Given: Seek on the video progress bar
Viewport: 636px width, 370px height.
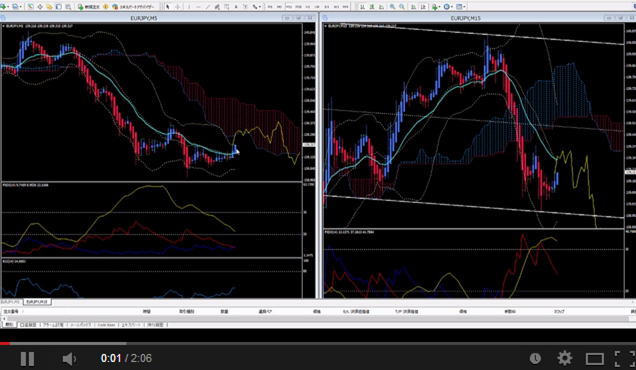Looking at the screenshot, I should point(318,343).
